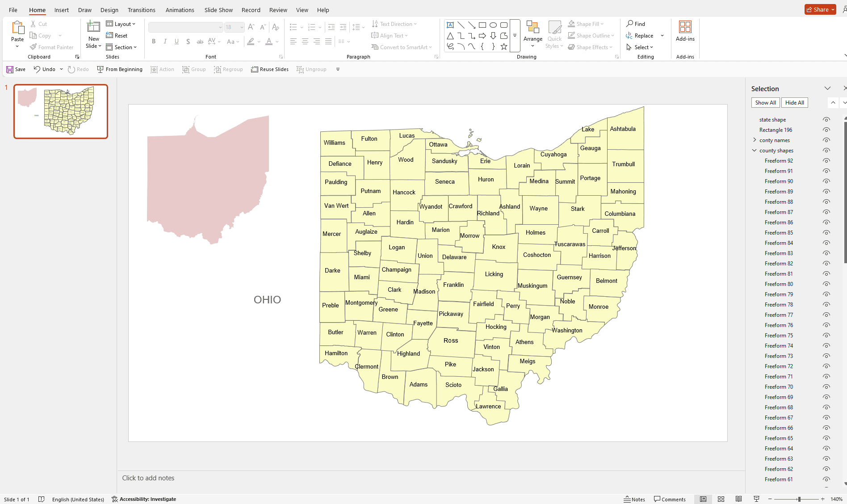
Task: Open the Layout dropdown
Action: pyautogui.click(x=121, y=24)
